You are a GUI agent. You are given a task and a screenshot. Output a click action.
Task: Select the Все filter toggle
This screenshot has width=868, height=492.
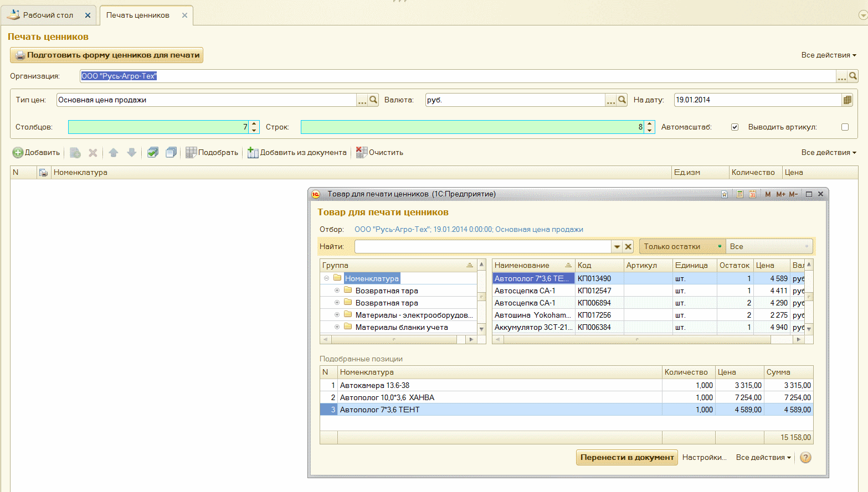tap(769, 246)
